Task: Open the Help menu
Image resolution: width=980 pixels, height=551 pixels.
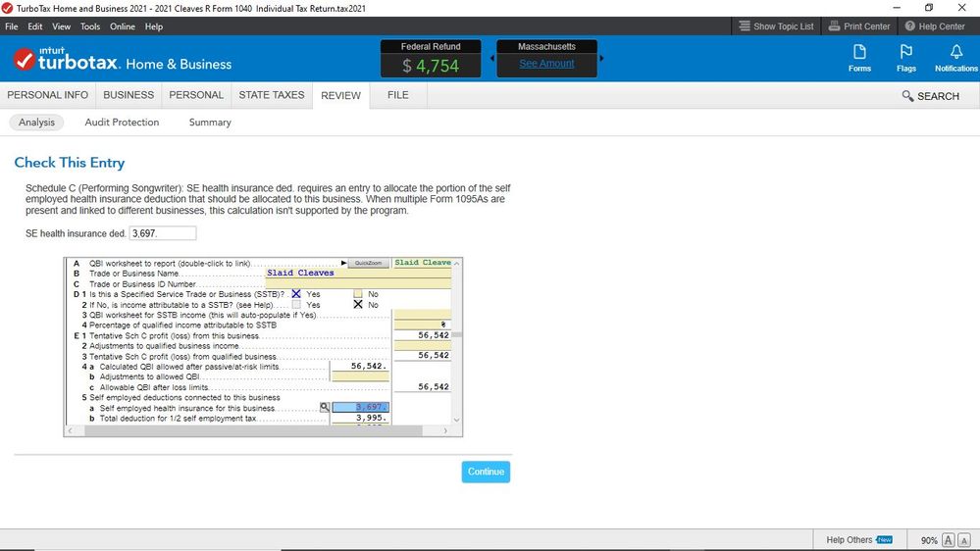Action: (x=154, y=26)
